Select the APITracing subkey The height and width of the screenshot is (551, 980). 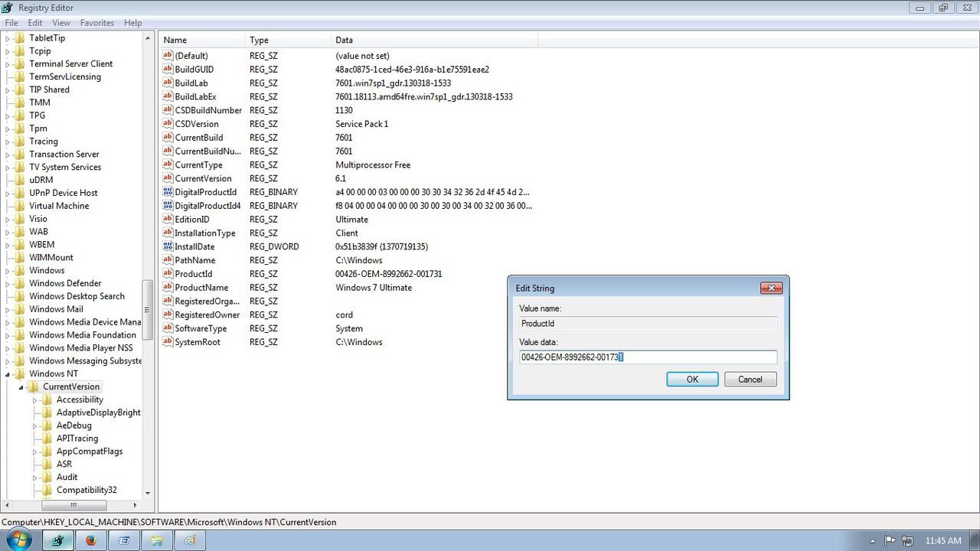(x=77, y=439)
